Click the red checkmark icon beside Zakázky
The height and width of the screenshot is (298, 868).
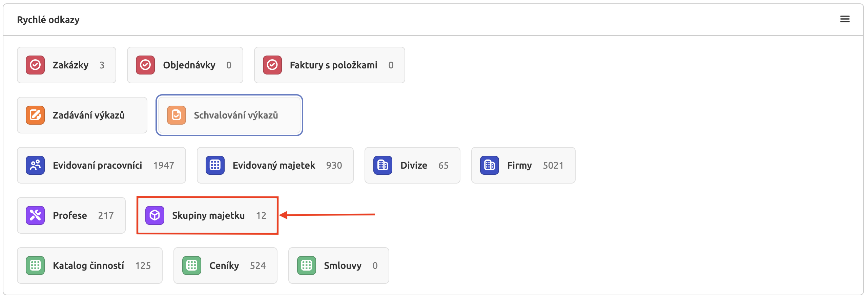point(35,65)
